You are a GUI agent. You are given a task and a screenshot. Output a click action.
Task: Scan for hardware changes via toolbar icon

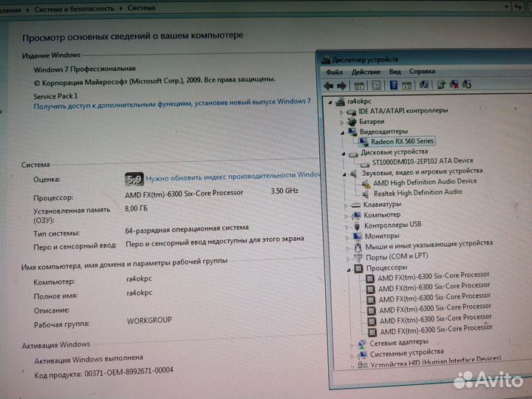[x=424, y=84]
